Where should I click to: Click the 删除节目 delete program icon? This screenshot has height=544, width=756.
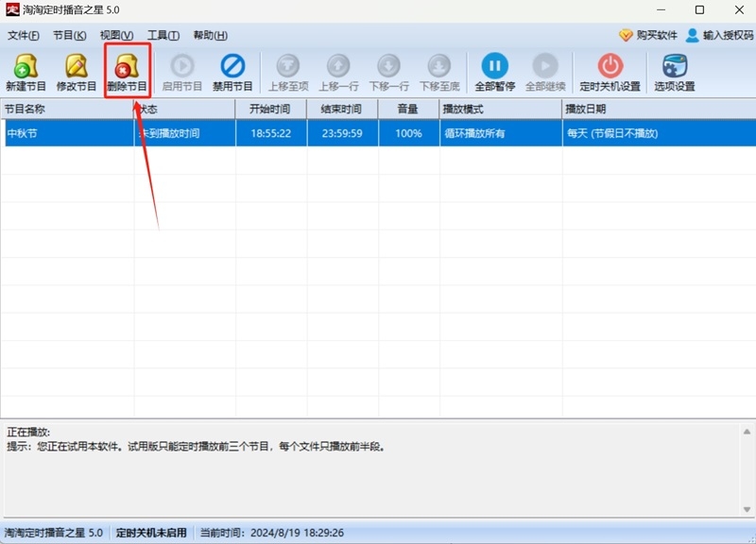click(x=130, y=72)
